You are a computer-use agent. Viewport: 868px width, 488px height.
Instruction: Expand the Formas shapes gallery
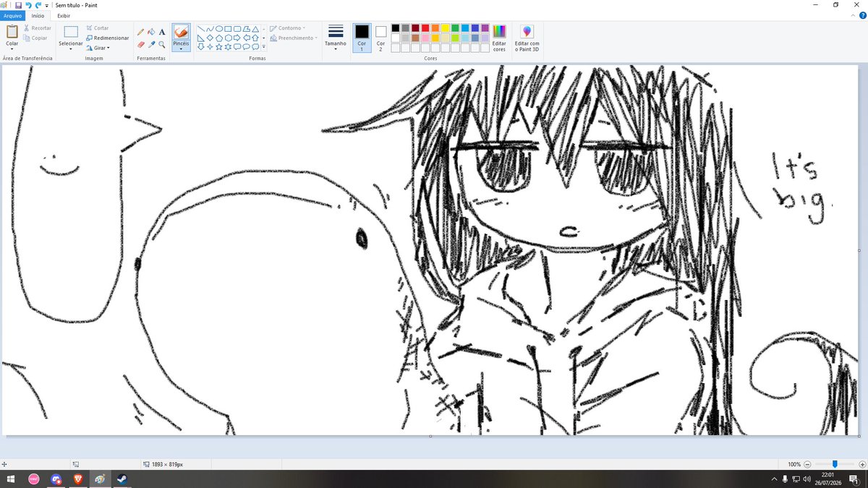coord(264,46)
